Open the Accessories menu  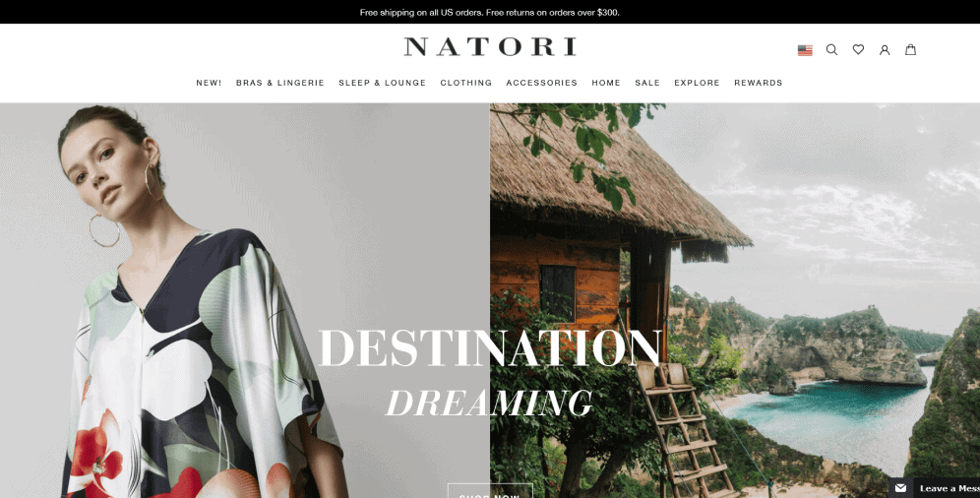click(x=542, y=83)
